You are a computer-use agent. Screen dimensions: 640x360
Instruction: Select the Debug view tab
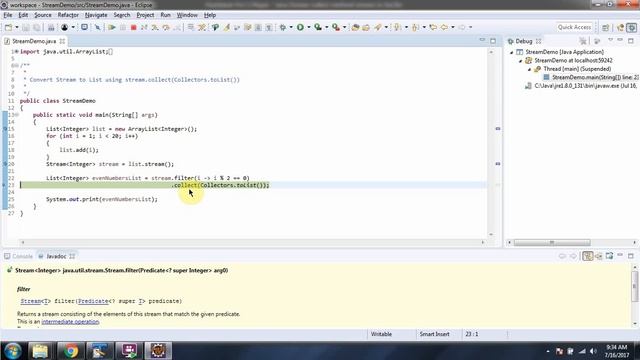pyautogui.click(x=524, y=41)
